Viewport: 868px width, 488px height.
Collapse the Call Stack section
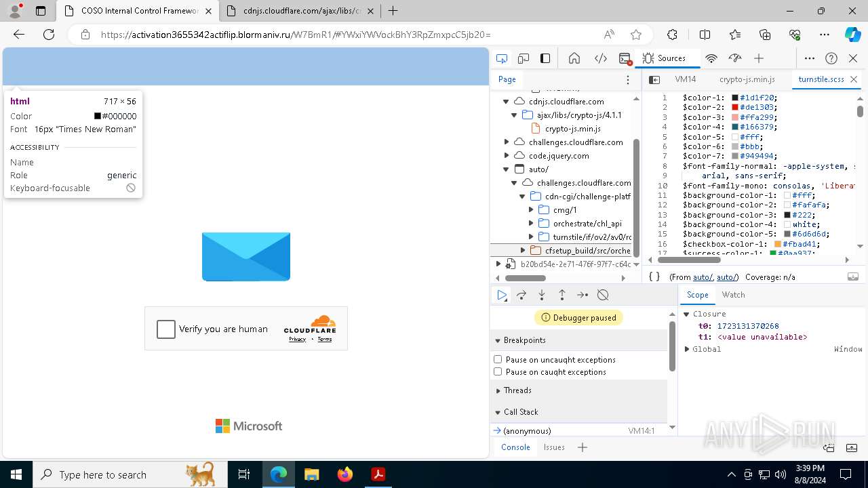coord(498,412)
